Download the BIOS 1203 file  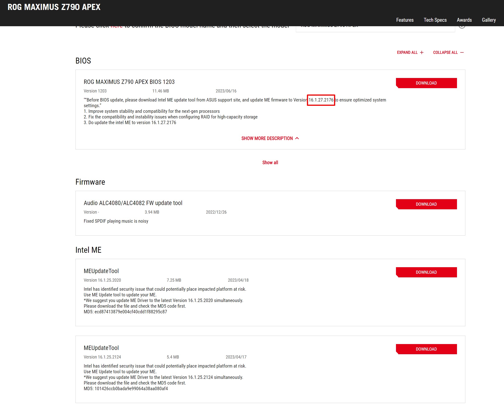pyautogui.click(x=426, y=83)
